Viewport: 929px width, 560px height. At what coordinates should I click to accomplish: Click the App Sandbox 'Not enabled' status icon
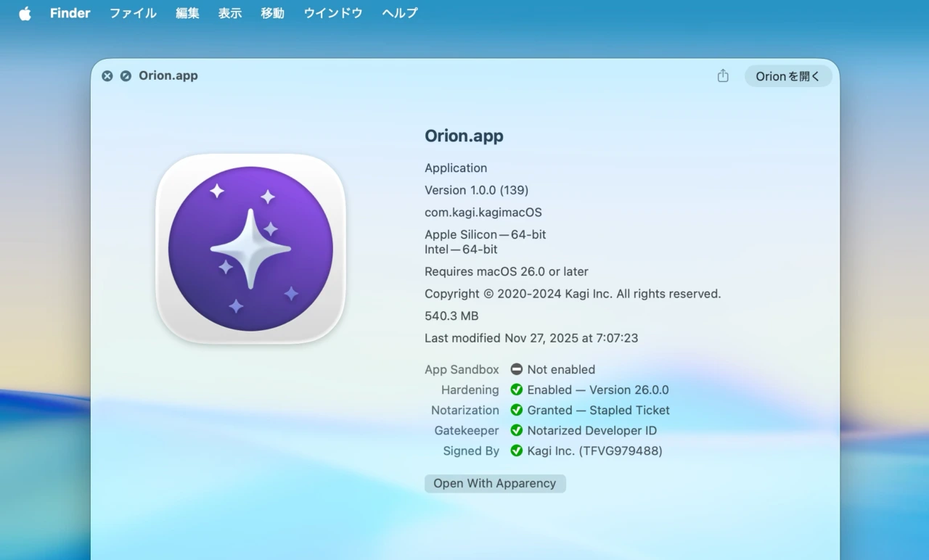click(516, 369)
